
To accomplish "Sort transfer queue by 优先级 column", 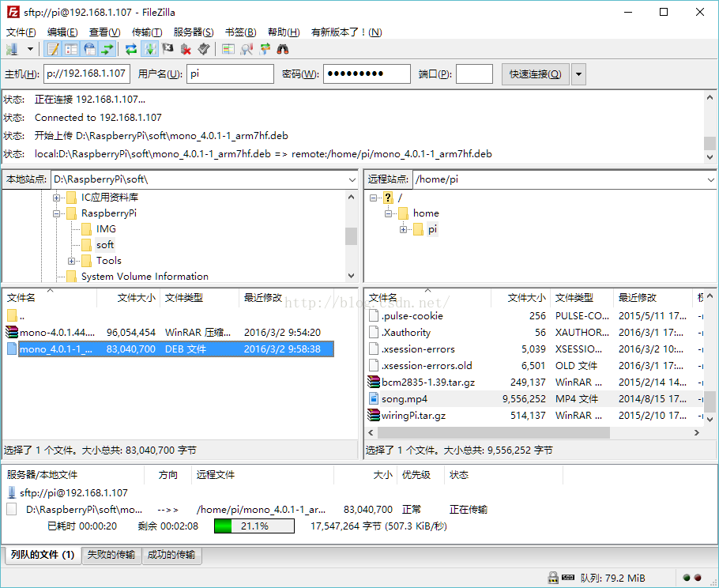I will pos(420,475).
